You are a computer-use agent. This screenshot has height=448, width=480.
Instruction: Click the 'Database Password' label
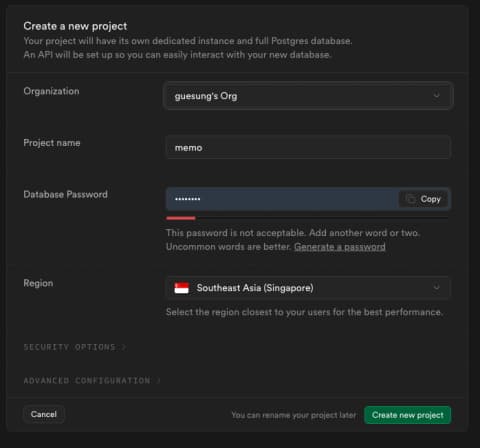65,194
